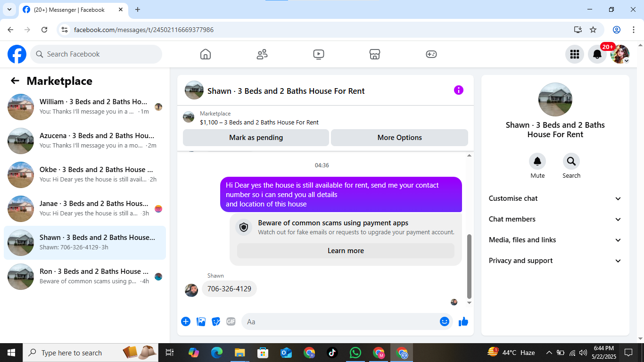This screenshot has height=362, width=644.
Task: Open Azucena conversation in chat list
Action: point(85,141)
